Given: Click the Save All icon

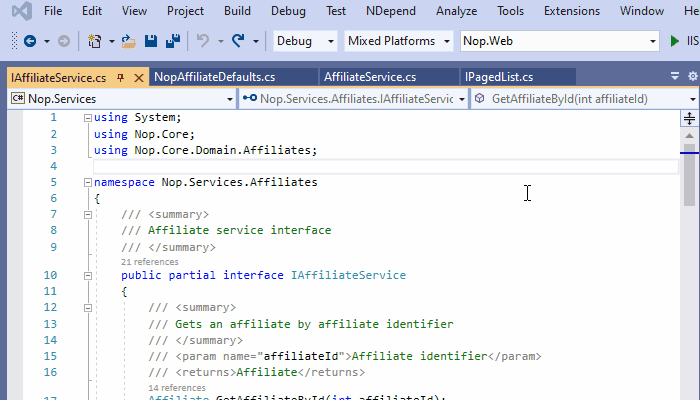Looking at the screenshot, I should [x=172, y=42].
